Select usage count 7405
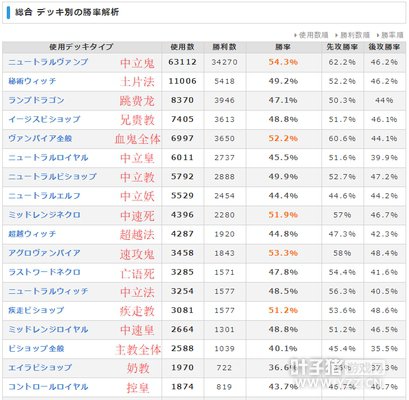Image resolution: width=409 pixels, height=400 pixels. coord(182,119)
